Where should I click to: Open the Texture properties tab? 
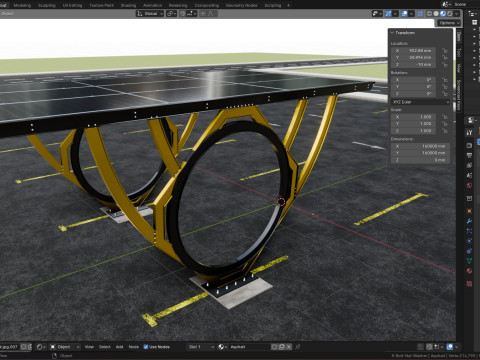(469, 284)
